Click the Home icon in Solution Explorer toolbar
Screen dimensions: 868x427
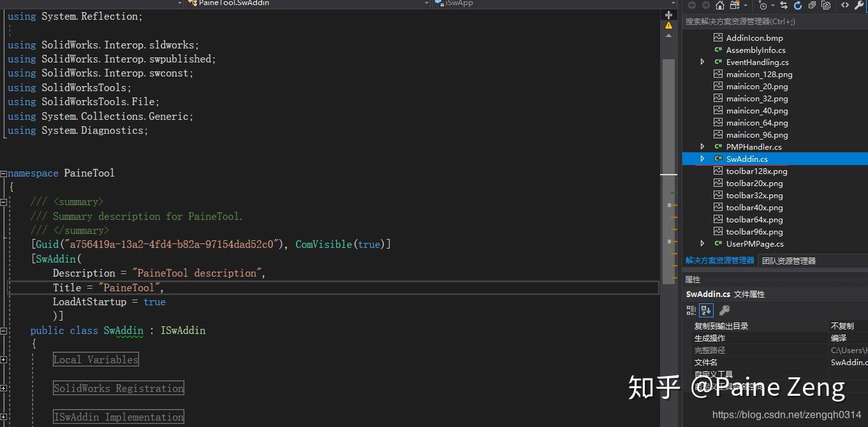click(719, 6)
